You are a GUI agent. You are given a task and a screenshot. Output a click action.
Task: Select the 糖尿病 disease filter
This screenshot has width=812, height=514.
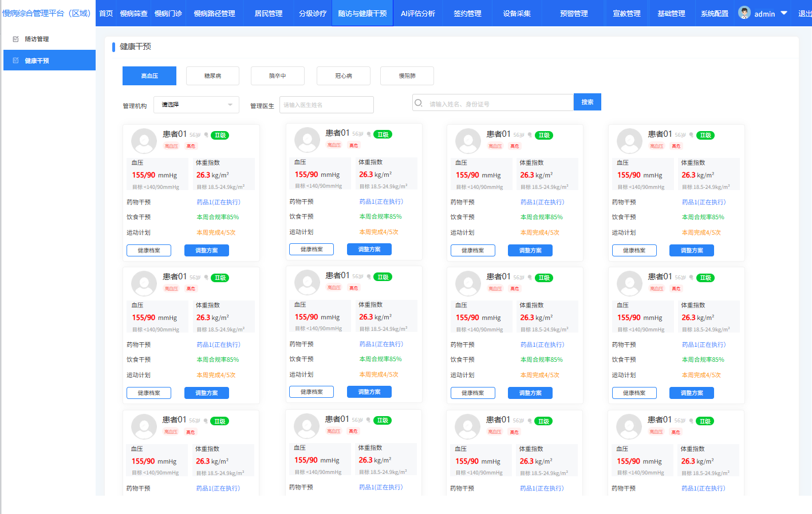point(212,76)
